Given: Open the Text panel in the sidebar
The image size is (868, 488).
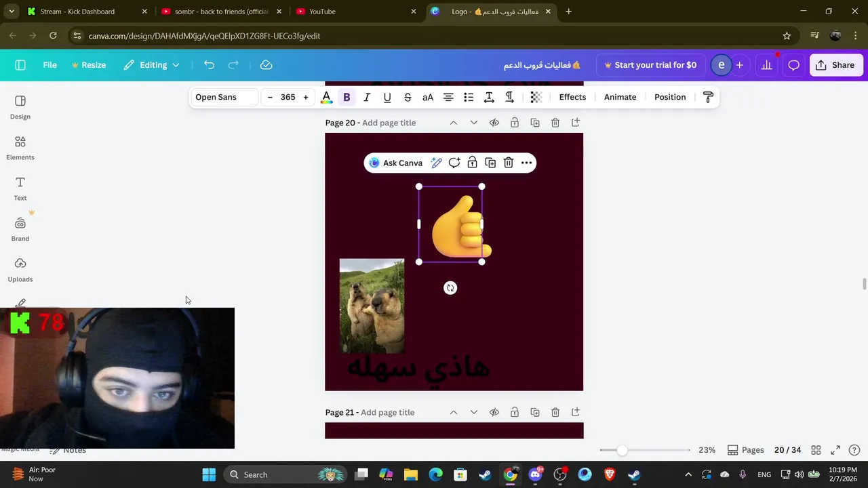Looking at the screenshot, I should point(20,188).
